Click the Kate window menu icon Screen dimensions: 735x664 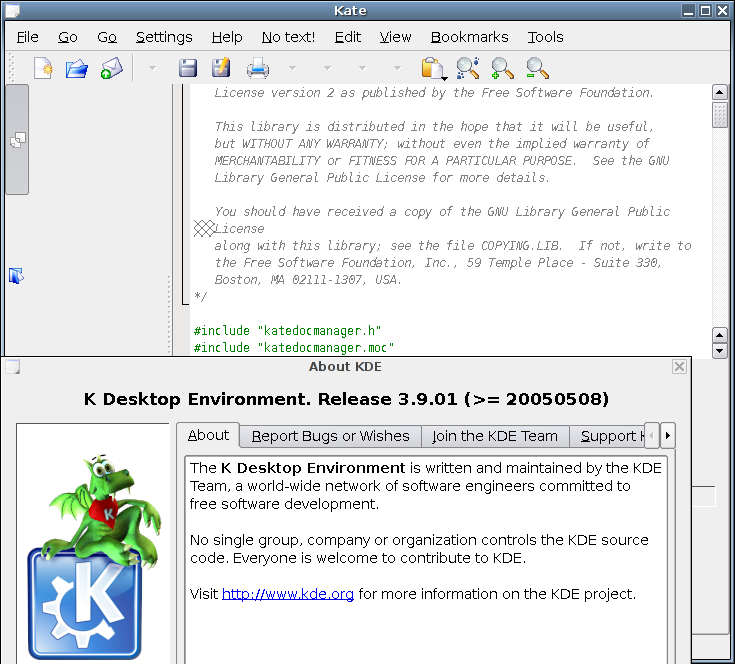[x=13, y=10]
